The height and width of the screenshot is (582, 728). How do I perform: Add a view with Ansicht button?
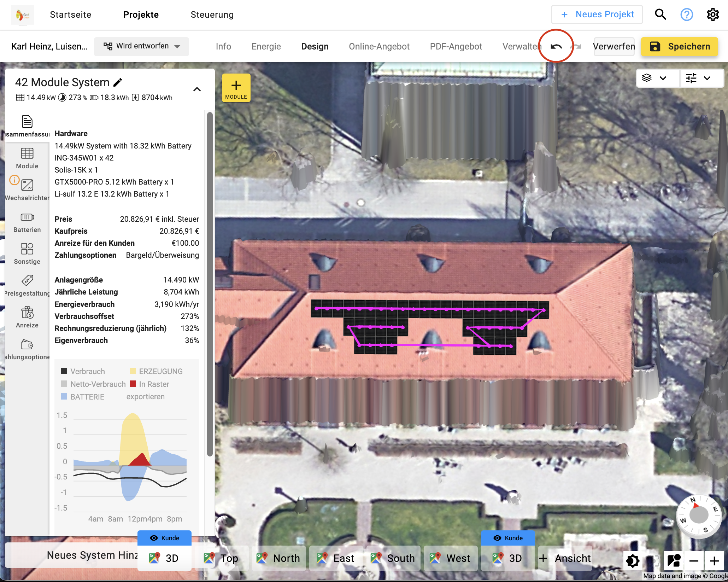[x=565, y=558]
